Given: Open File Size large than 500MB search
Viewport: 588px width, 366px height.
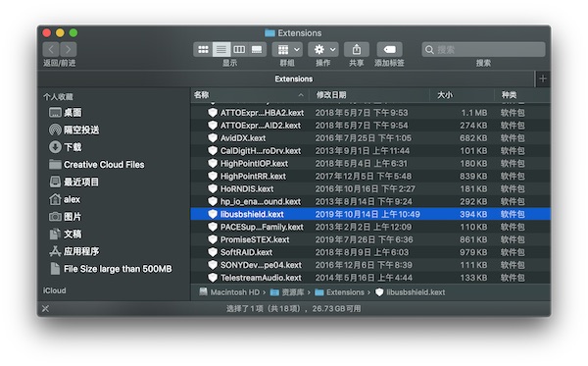Looking at the screenshot, I should (x=111, y=269).
